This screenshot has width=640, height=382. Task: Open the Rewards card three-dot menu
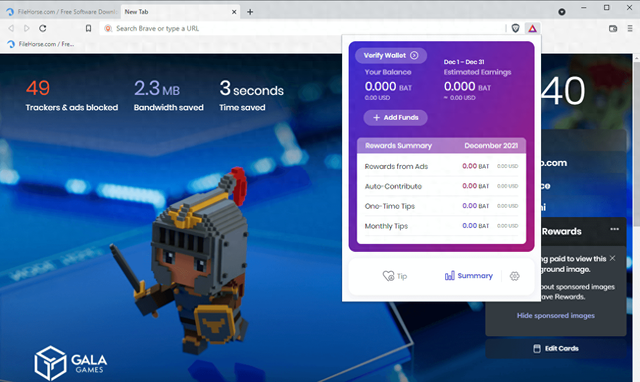[x=614, y=229]
